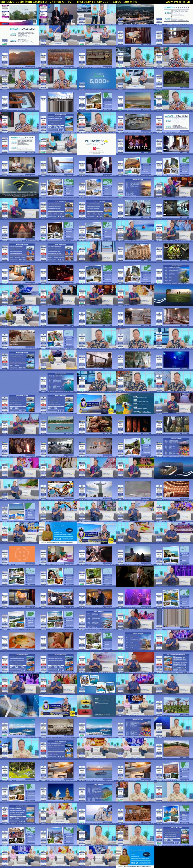Open the solid orange emblem thumbnail

19,554
